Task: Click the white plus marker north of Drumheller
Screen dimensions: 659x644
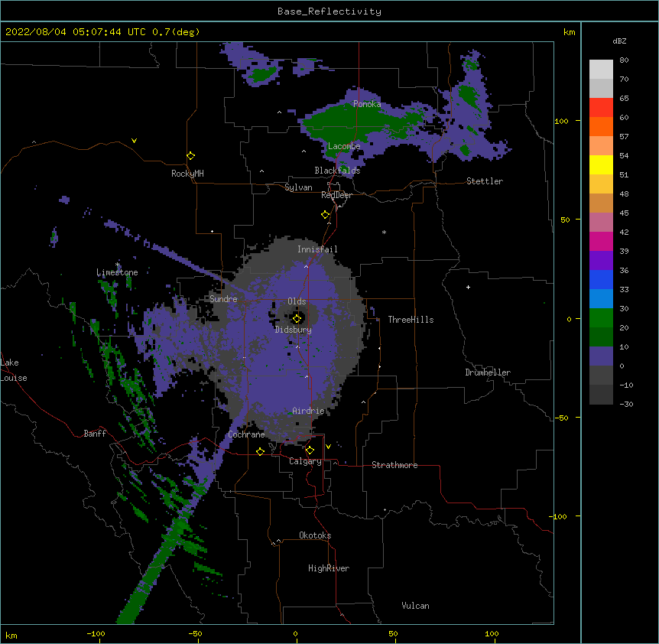Action: pyautogui.click(x=468, y=287)
